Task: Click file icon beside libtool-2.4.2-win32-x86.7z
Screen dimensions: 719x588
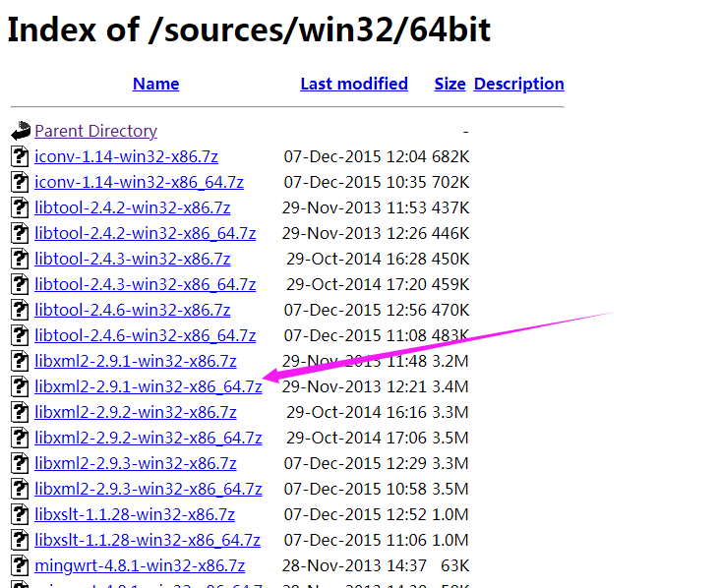Action: click(20, 207)
